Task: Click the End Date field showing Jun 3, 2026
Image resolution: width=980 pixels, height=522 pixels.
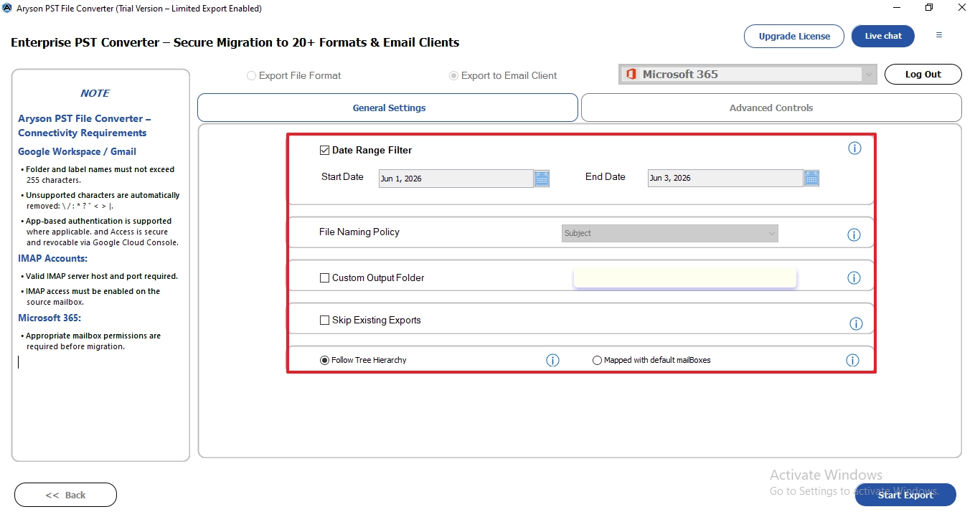Action: coord(725,179)
